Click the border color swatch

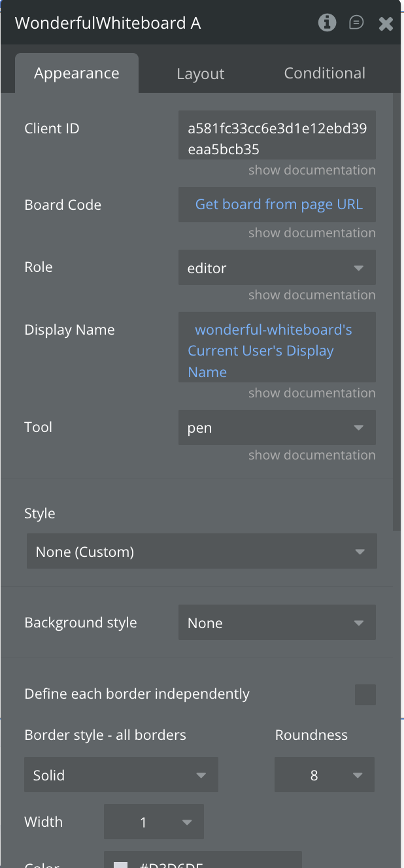(x=121, y=863)
